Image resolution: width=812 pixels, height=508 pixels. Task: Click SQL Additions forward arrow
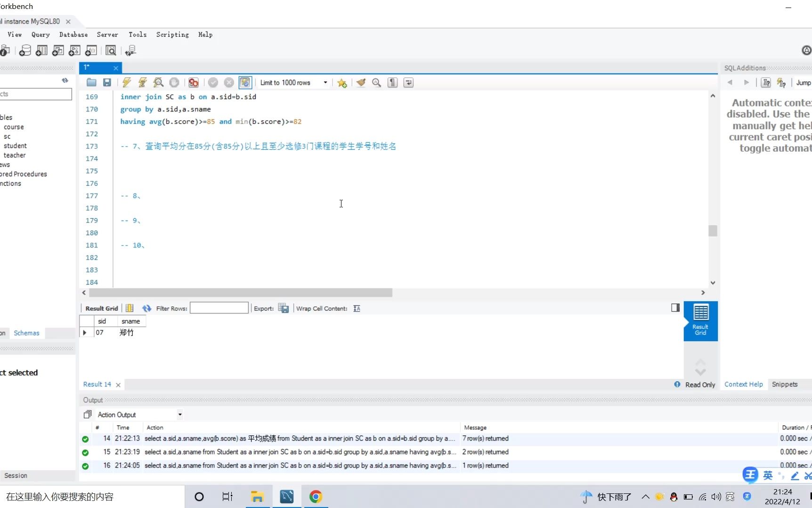[x=746, y=82]
